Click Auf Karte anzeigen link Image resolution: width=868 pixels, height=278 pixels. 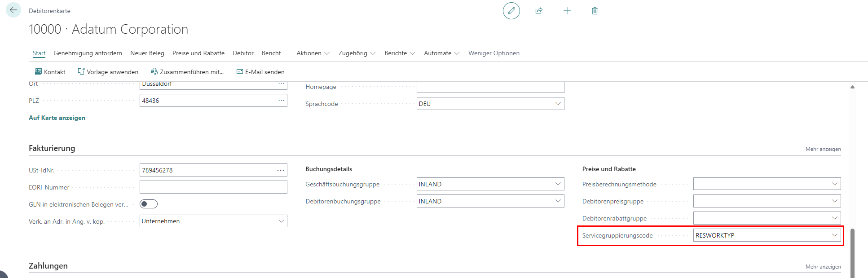pyautogui.click(x=57, y=118)
